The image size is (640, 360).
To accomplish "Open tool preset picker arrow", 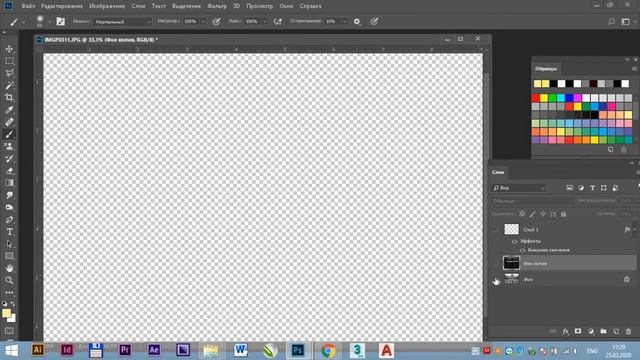I will 23,22.
